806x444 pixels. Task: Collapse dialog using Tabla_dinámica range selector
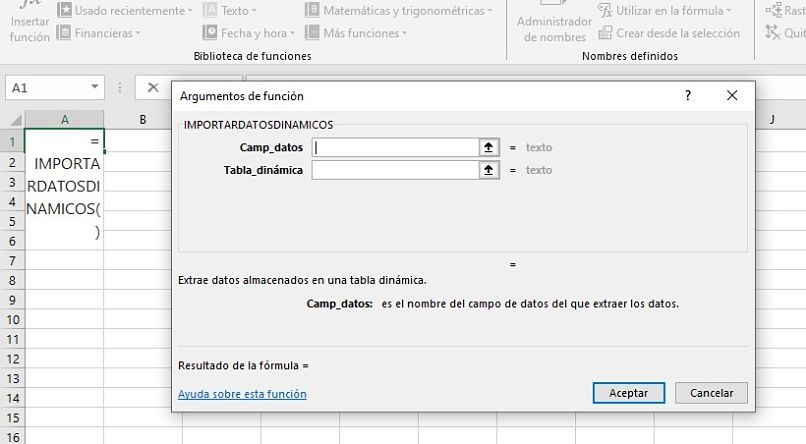489,170
